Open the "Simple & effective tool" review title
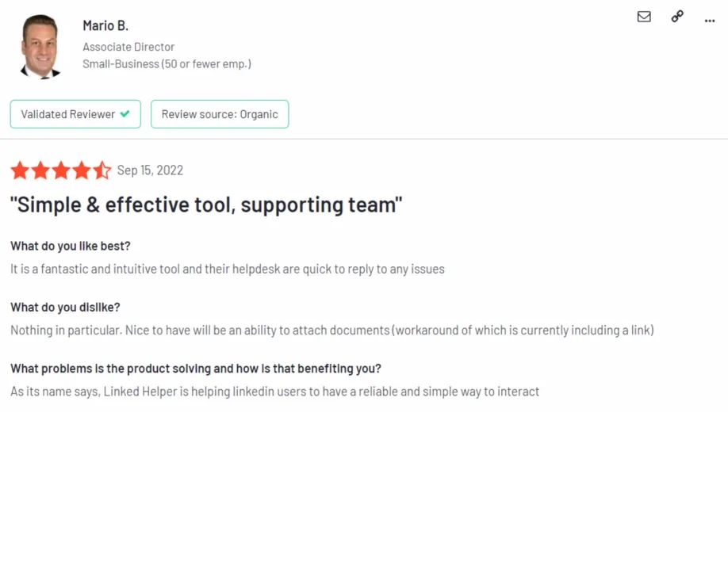 206,205
